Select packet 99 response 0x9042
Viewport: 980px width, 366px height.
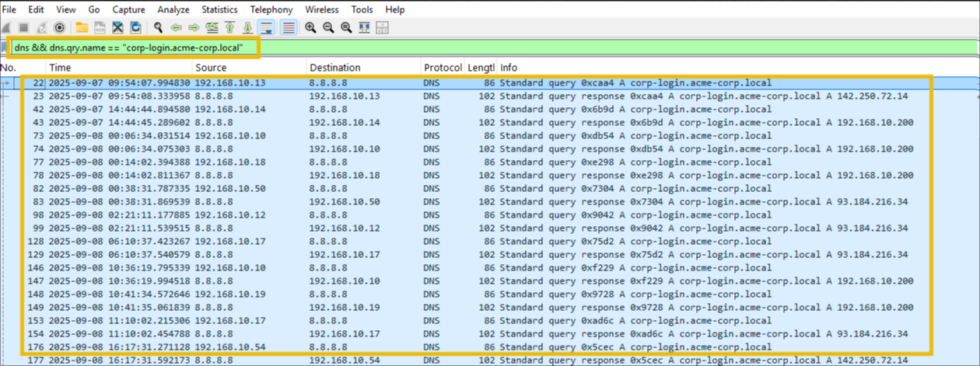tap(490, 228)
